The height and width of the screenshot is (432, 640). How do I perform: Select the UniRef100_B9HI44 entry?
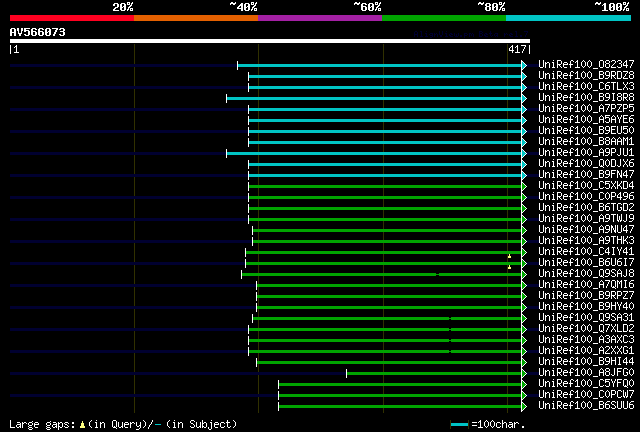[x=586, y=362]
